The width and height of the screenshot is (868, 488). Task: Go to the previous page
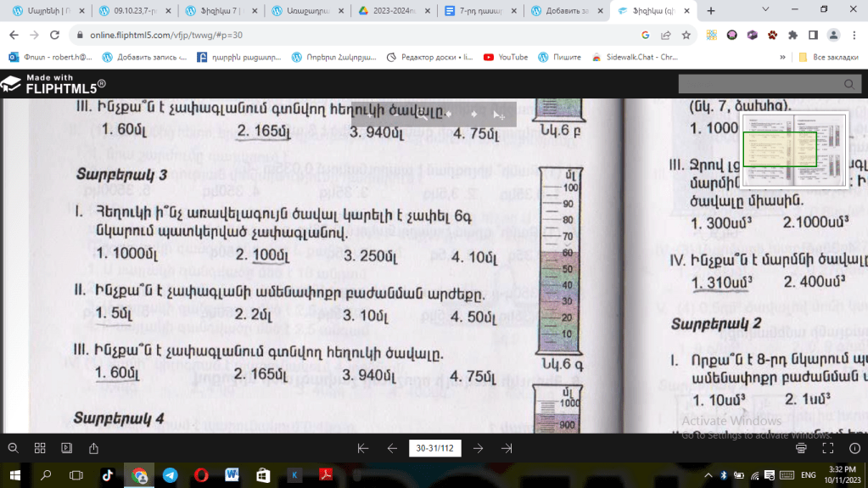[392, 448]
